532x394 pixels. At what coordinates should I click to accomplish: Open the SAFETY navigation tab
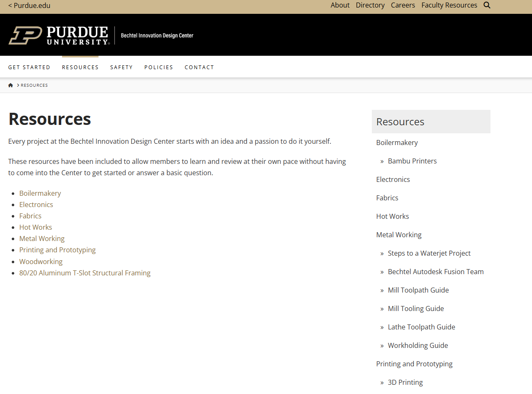(x=122, y=67)
